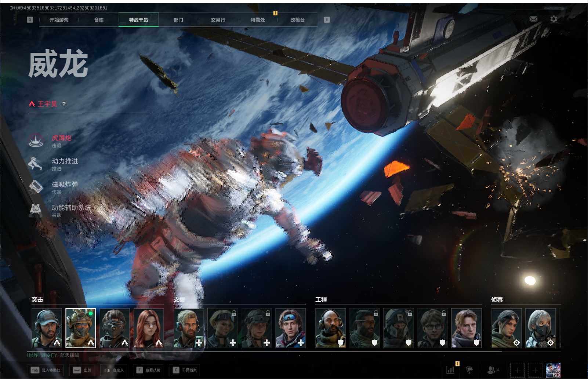Switch to the 仓库 tab
The width and height of the screenshot is (588, 379).
pyautogui.click(x=99, y=20)
